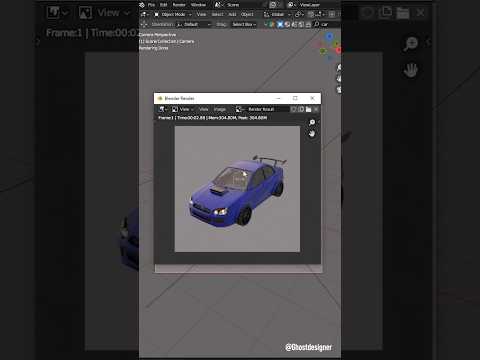The image size is (480, 360).
Task: Open the Window menu
Action: [x=198, y=5]
